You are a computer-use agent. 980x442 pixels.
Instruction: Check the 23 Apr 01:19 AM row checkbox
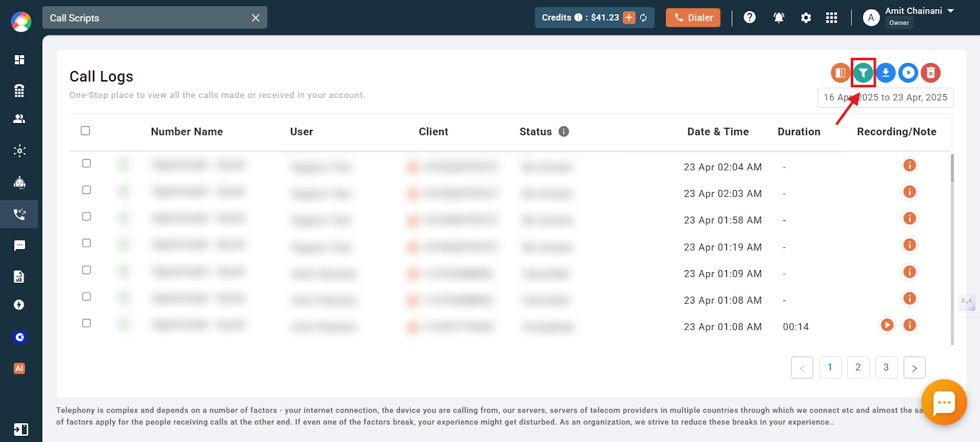(86, 243)
